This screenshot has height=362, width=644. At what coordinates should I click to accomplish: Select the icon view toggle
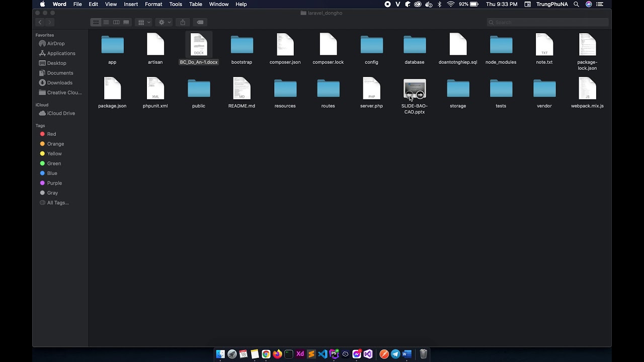click(96, 22)
